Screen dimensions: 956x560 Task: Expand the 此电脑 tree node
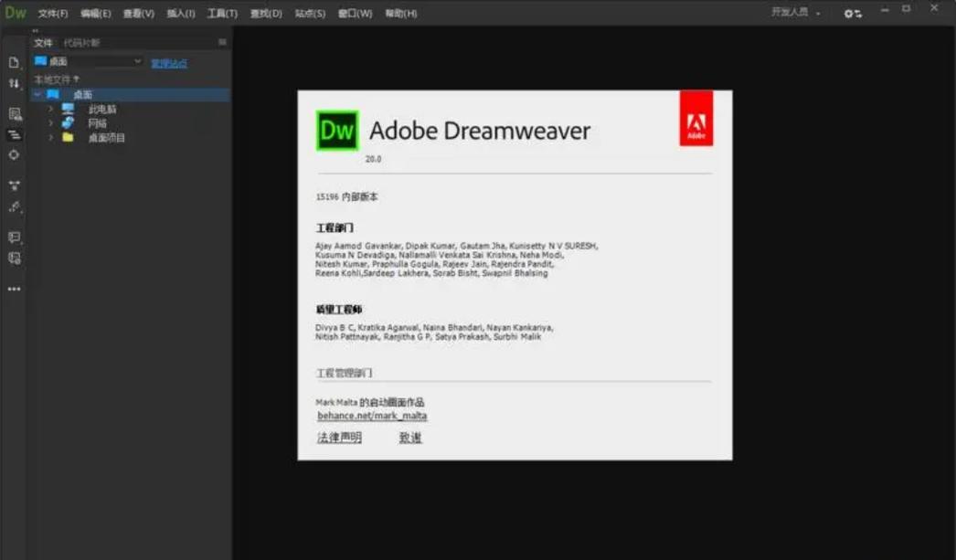pyautogui.click(x=52, y=108)
